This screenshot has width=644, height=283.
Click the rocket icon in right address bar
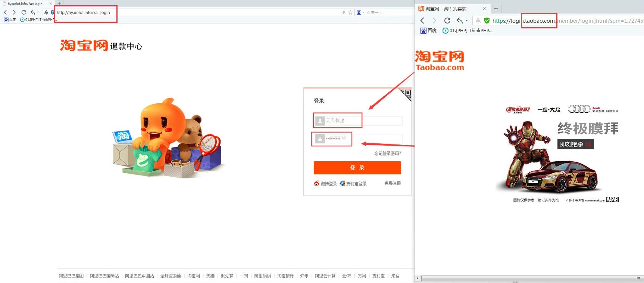478,21
